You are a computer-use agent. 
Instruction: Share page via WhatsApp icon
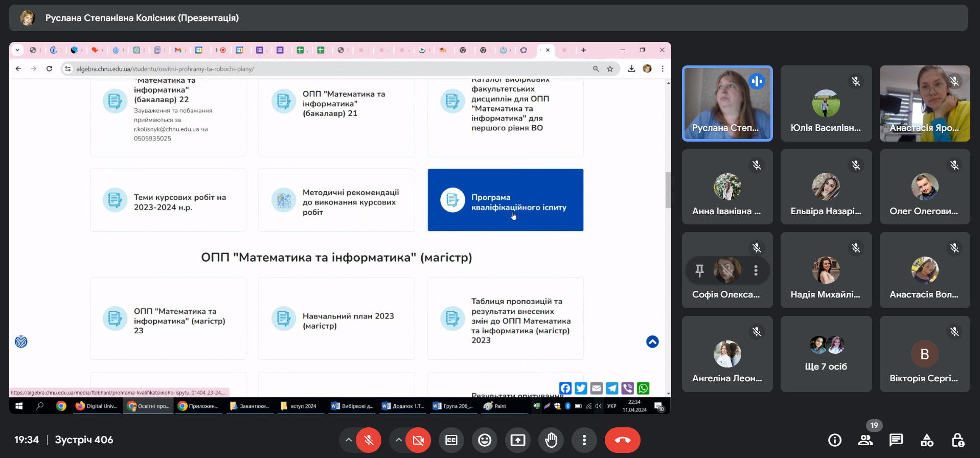click(x=643, y=388)
